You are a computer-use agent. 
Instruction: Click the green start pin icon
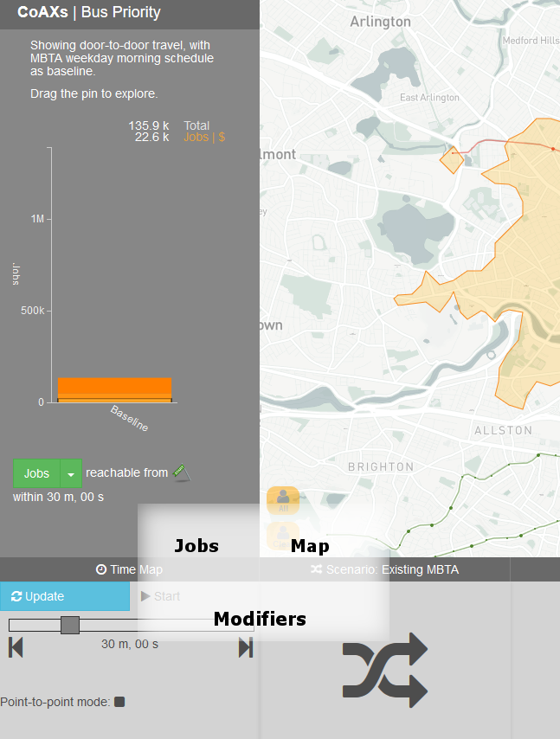point(182,472)
